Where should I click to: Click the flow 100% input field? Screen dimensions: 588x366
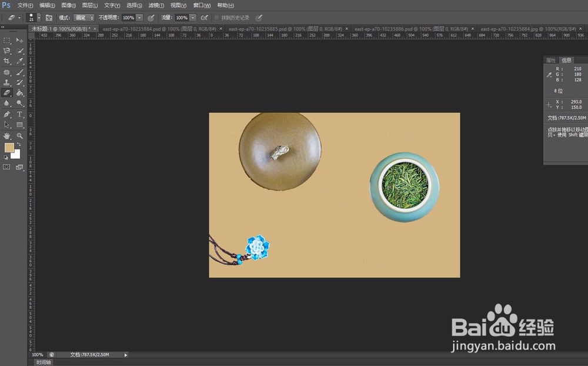(182, 18)
